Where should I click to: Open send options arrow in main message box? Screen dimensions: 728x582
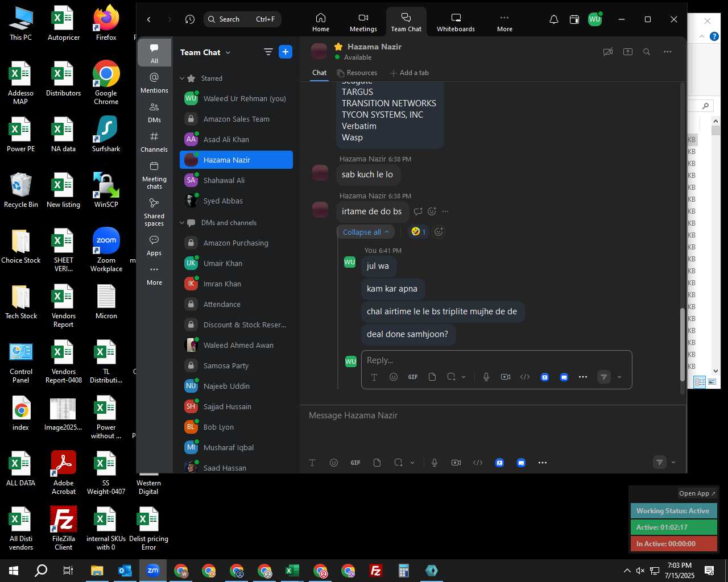[x=673, y=463]
